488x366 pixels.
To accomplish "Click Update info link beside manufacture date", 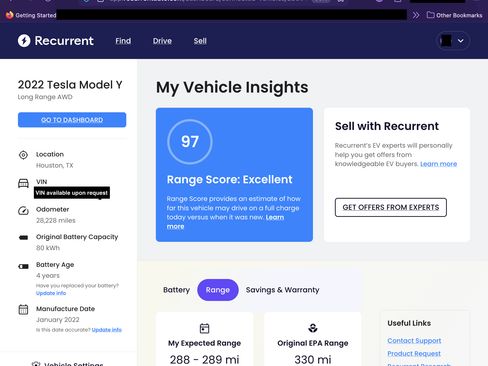I will 107,330.
